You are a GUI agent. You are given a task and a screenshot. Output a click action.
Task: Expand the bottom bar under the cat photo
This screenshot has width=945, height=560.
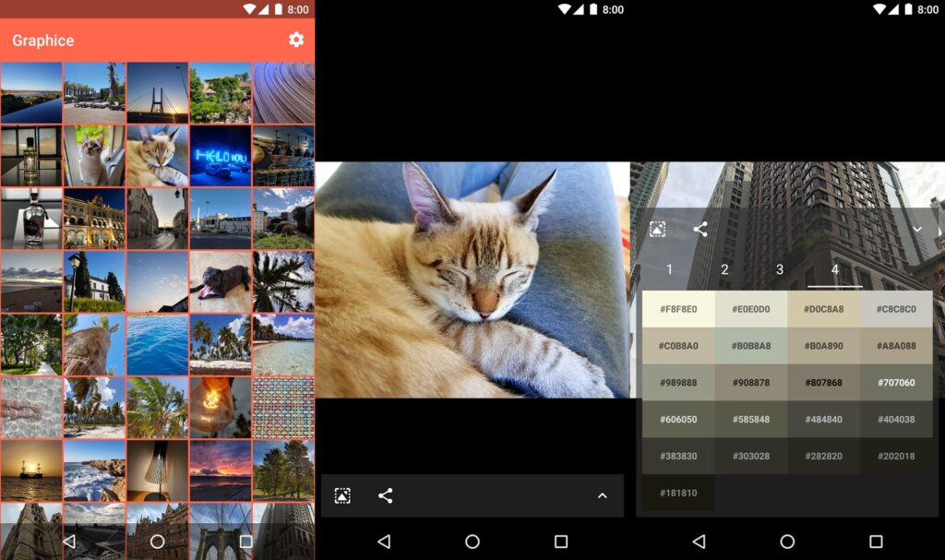tap(602, 495)
